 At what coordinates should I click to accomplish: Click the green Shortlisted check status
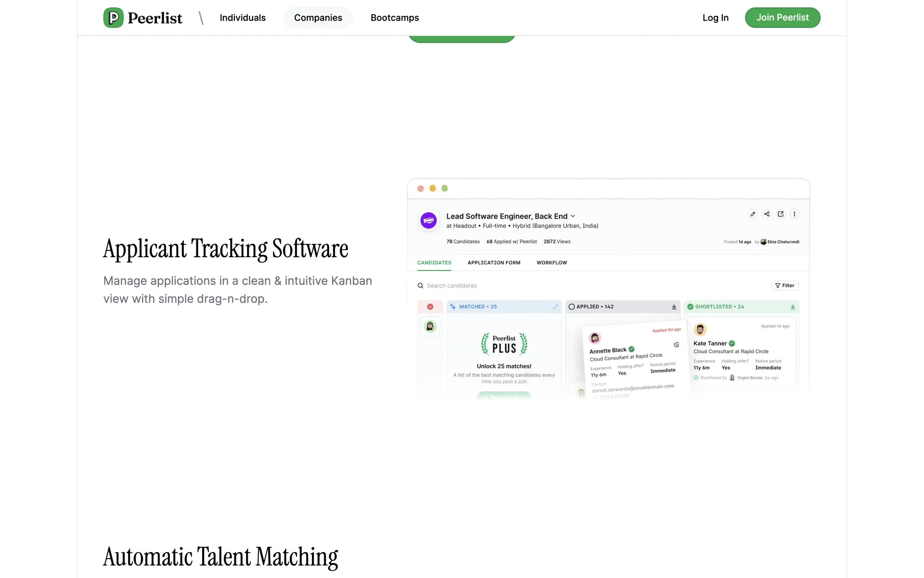[x=690, y=307]
